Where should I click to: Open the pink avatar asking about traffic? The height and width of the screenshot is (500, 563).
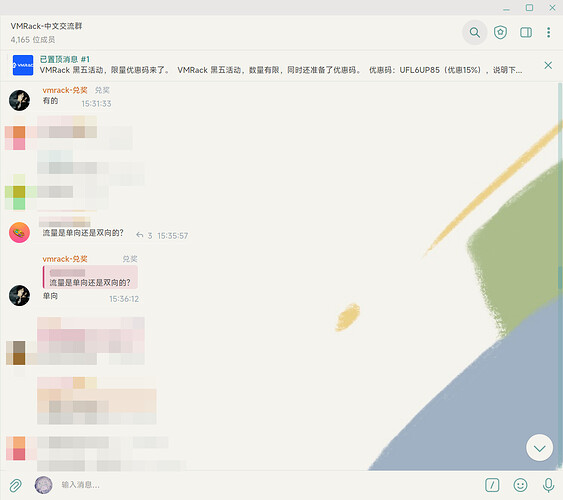[19, 233]
